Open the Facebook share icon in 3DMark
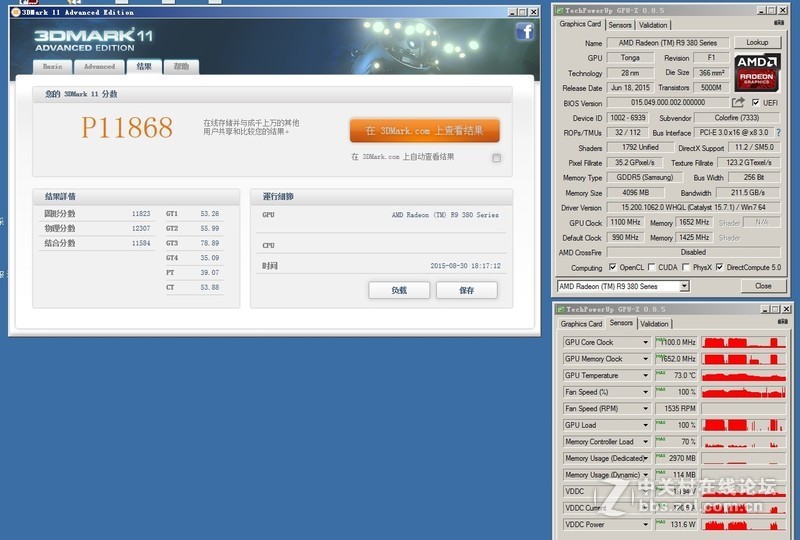800x540 pixels. coord(524,32)
